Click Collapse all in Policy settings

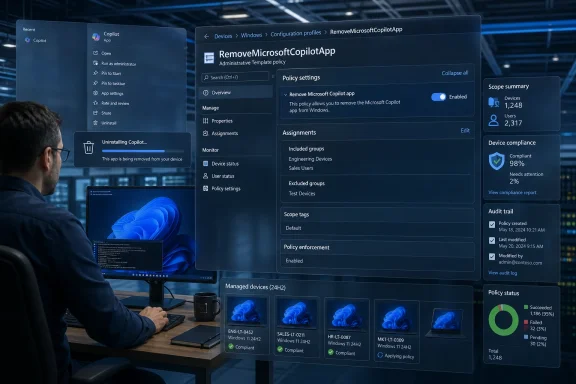coord(454,73)
